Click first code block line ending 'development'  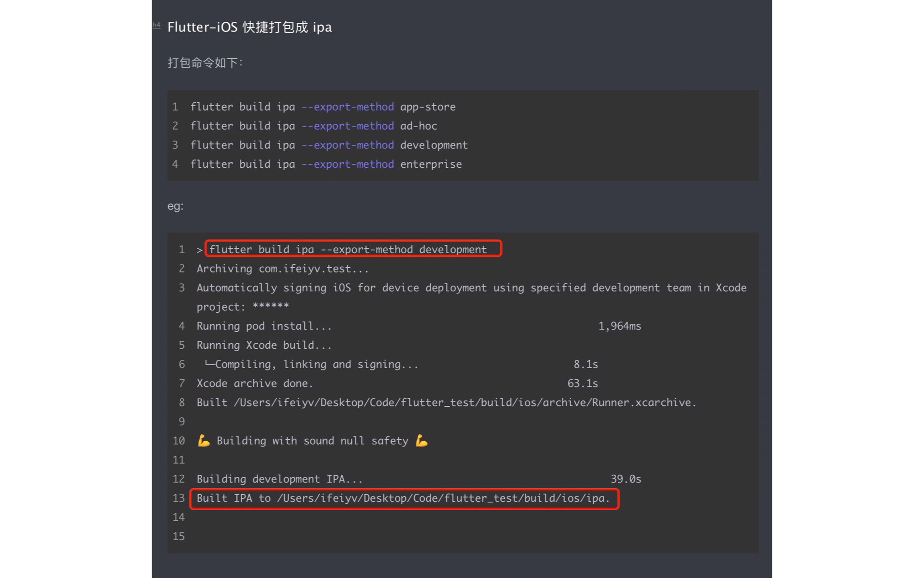pyautogui.click(x=329, y=145)
